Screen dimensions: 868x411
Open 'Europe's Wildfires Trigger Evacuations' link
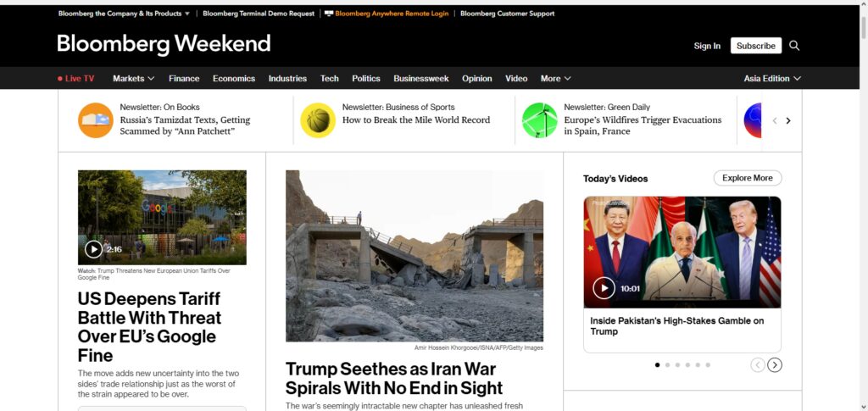click(643, 125)
